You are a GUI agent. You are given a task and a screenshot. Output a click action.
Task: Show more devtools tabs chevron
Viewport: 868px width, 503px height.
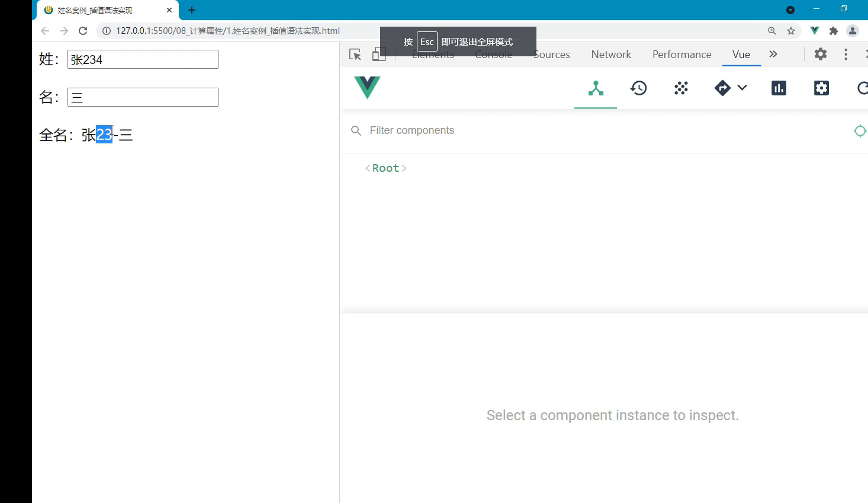coord(773,54)
